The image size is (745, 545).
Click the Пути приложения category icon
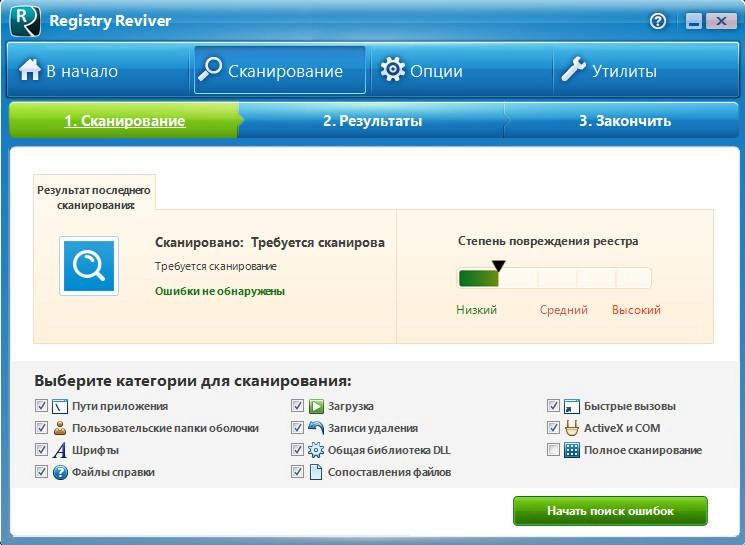60,407
